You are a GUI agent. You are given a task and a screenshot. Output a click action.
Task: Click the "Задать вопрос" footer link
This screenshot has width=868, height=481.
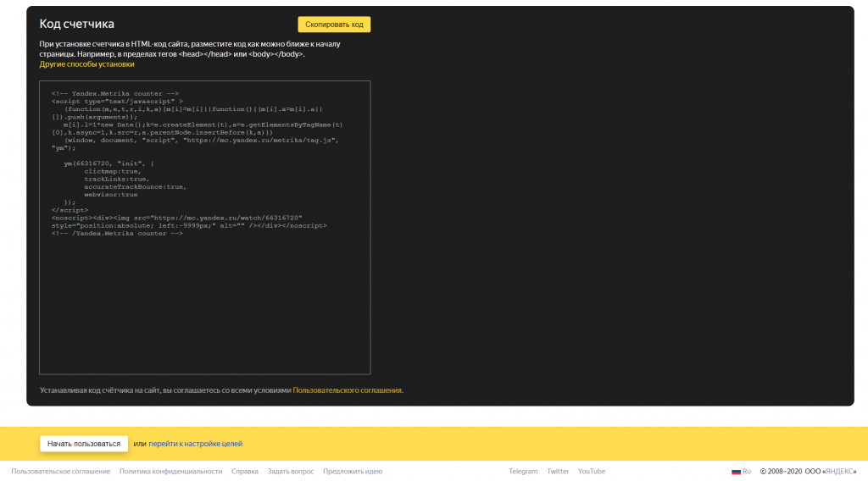click(x=291, y=471)
